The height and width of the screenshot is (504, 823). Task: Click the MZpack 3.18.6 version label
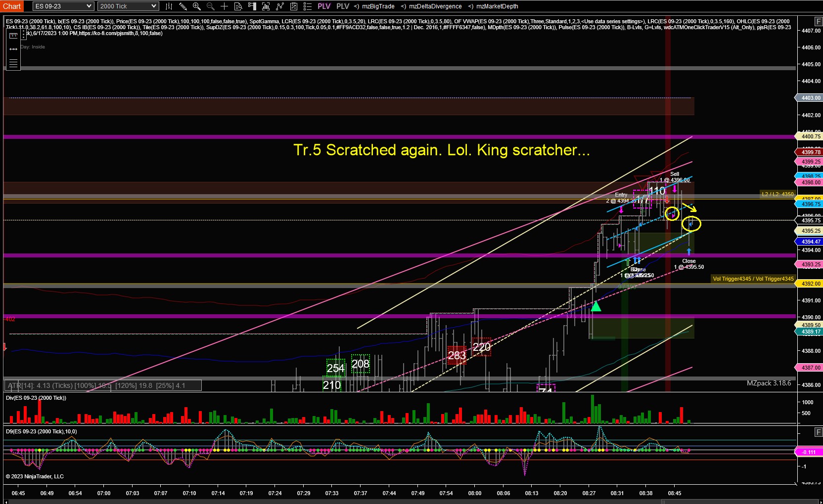[x=769, y=383]
